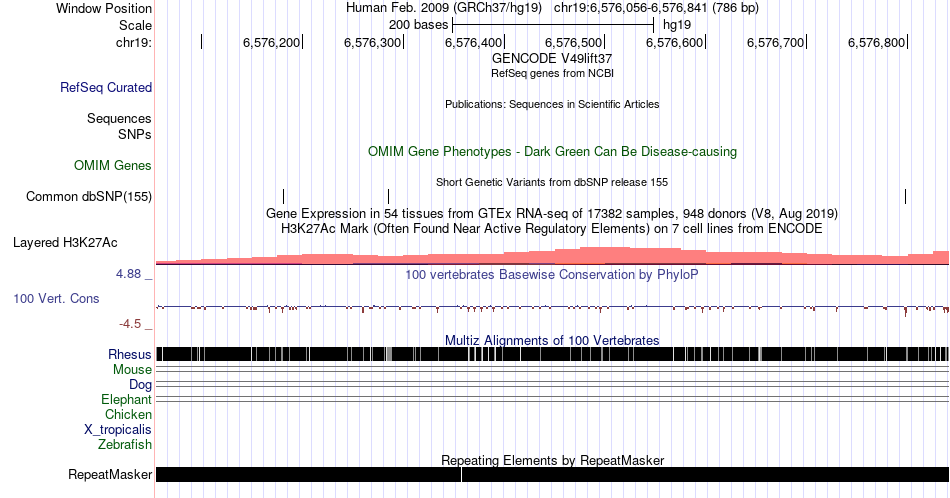Viewport: 950px width, 498px height.
Task: Click the Scale label
Action: point(135,25)
